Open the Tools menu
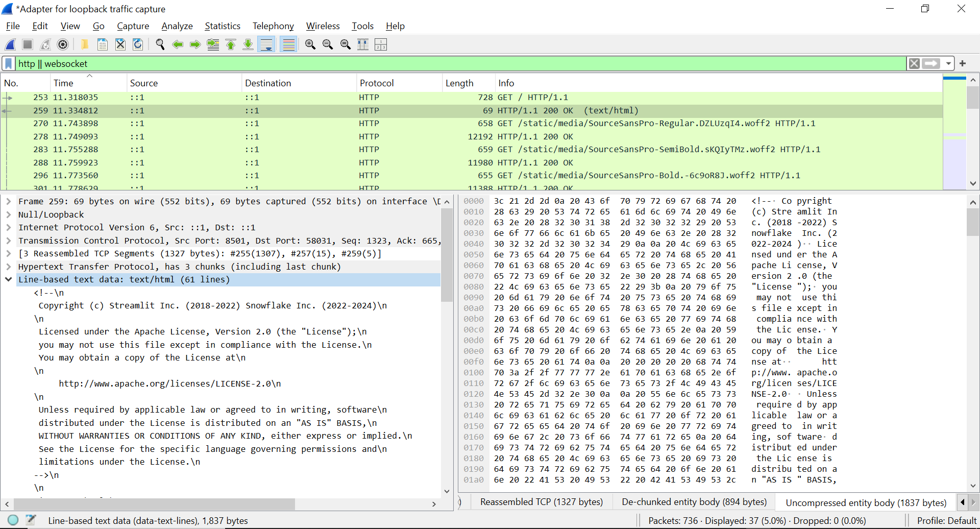Viewport: 980px width, 529px height. tap(362, 26)
